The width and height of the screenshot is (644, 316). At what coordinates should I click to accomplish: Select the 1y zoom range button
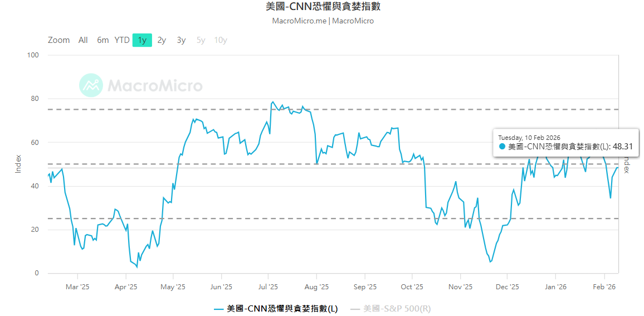pyautogui.click(x=142, y=40)
